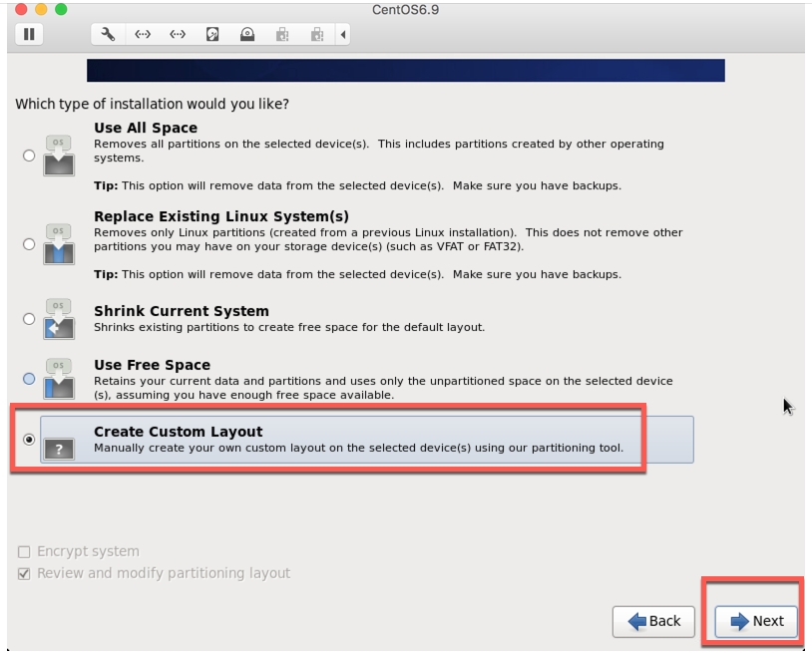Click the second USB device icon
This screenshot has height=653, width=812.
pyautogui.click(x=316, y=34)
